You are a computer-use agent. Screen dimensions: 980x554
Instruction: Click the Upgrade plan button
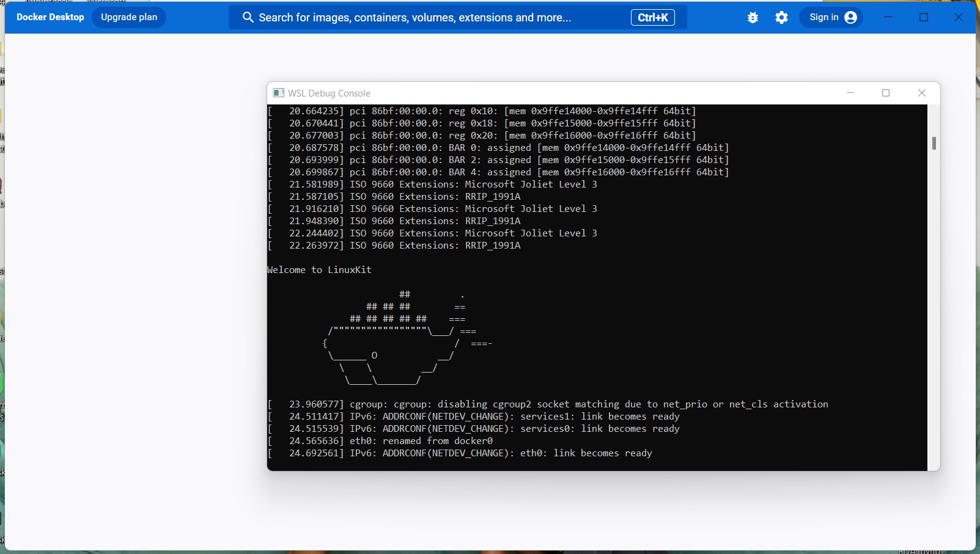tap(129, 17)
